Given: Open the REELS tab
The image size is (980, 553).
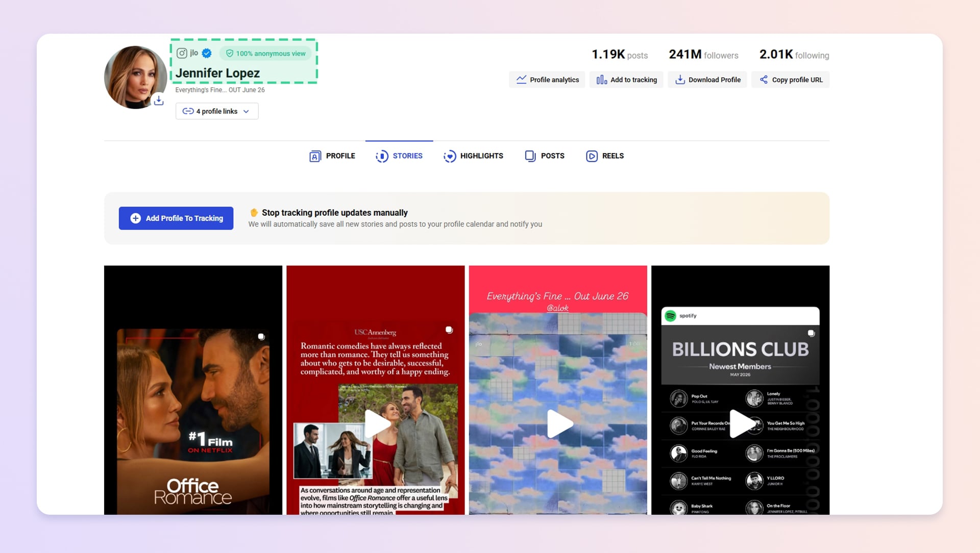Looking at the screenshot, I should click(x=605, y=156).
